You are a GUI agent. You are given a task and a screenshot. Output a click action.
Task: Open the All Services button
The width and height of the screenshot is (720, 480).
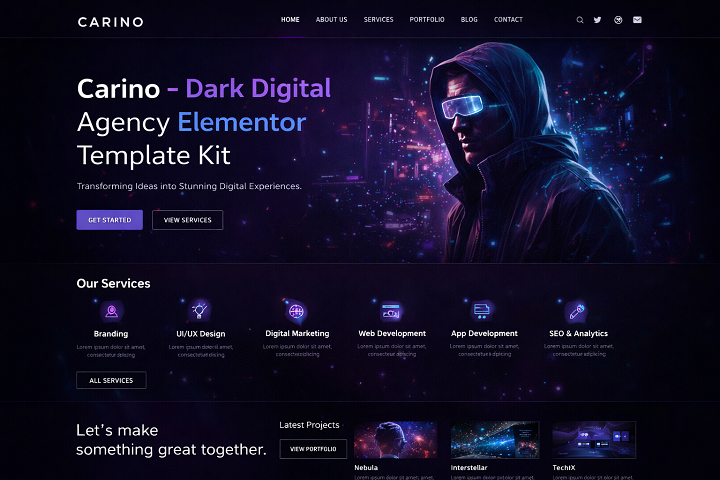pos(111,380)
